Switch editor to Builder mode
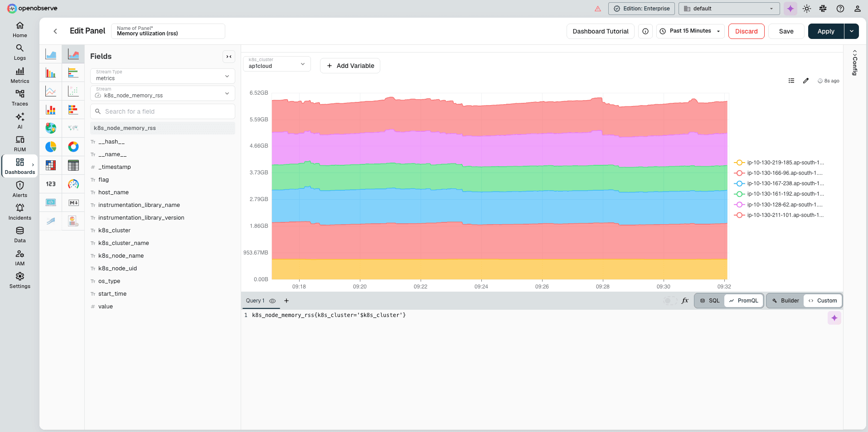The width and height of the screenshot is (868, 432). pyautogui.click(x=786, y=301)
